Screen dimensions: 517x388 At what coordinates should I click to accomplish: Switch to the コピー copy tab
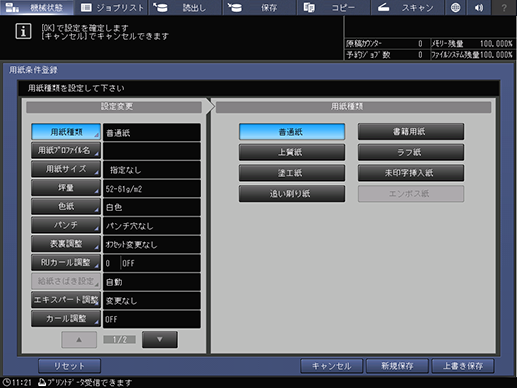(x=333, y=7)
